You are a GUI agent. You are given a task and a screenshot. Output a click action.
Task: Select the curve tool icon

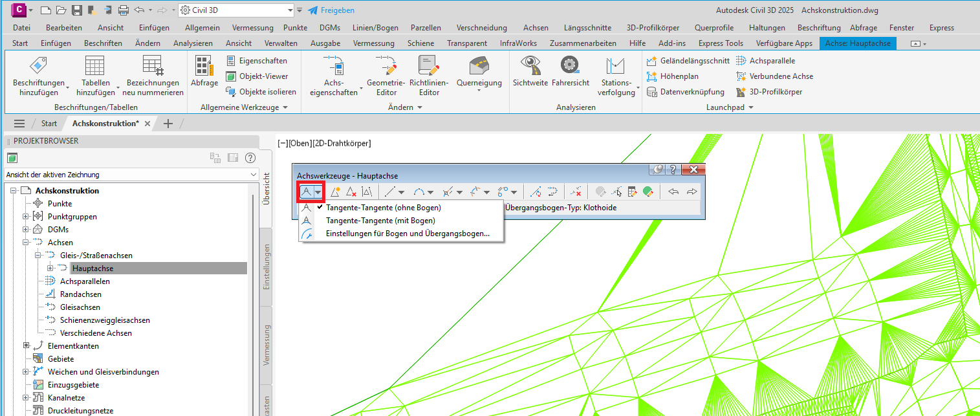419,192
